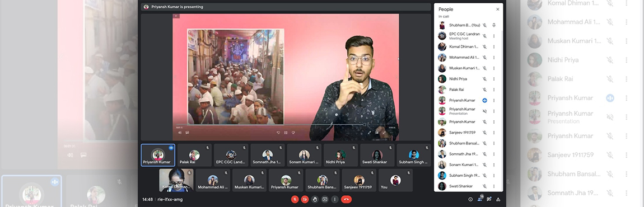This screenshot has width=644, height=207.
Task: Open more actions for Komal Dhiman
Action: tap(494, 47)
